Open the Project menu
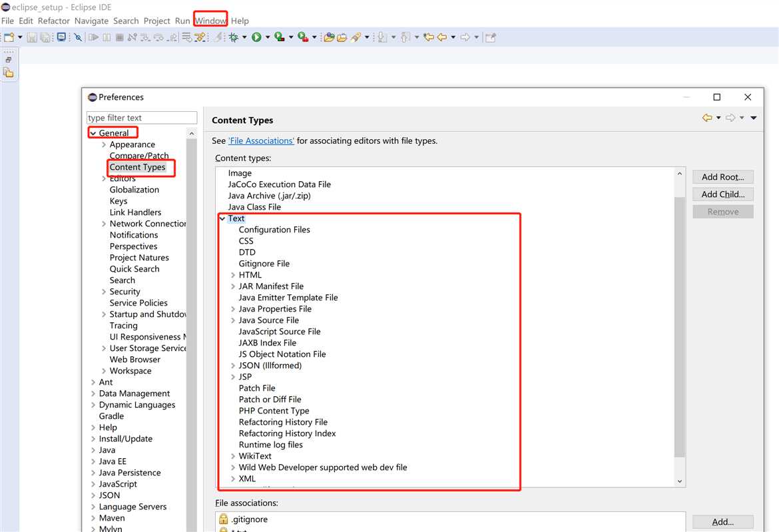The height and width of the screenshot is (532, 779). pos(157,21)
